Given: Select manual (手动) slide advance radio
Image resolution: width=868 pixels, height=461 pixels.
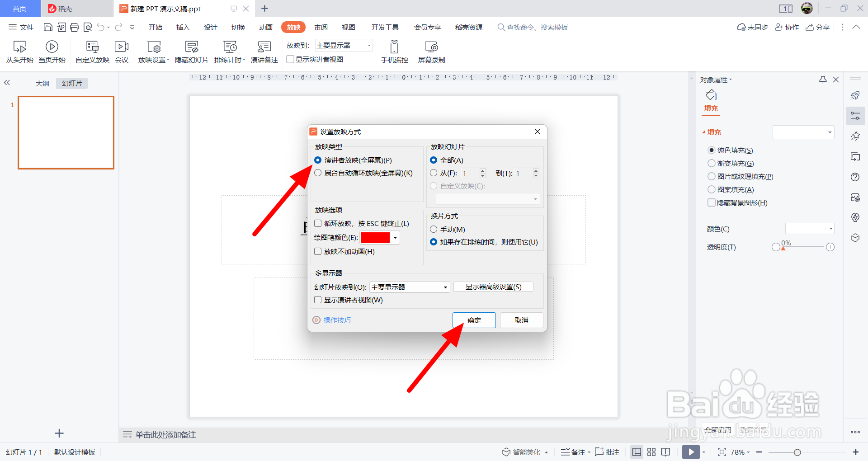Looking at the screenshot, I should coord(434,229).
